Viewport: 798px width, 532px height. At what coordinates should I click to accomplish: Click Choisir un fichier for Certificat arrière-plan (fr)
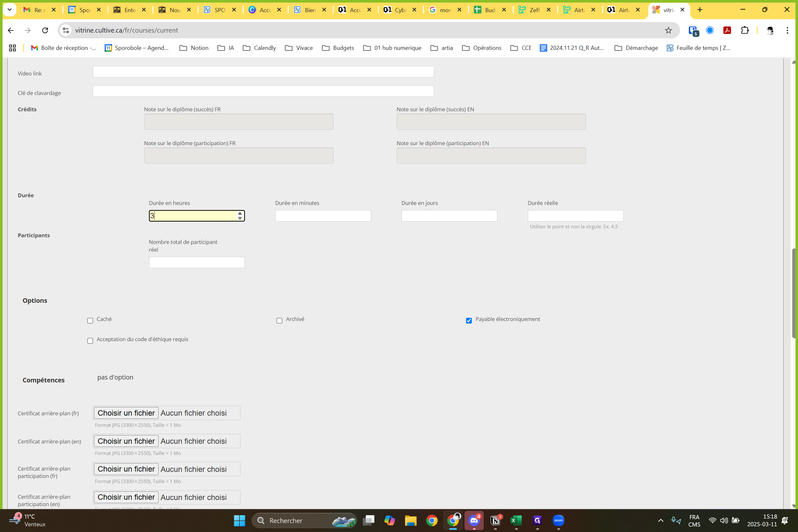pos(126,413)
